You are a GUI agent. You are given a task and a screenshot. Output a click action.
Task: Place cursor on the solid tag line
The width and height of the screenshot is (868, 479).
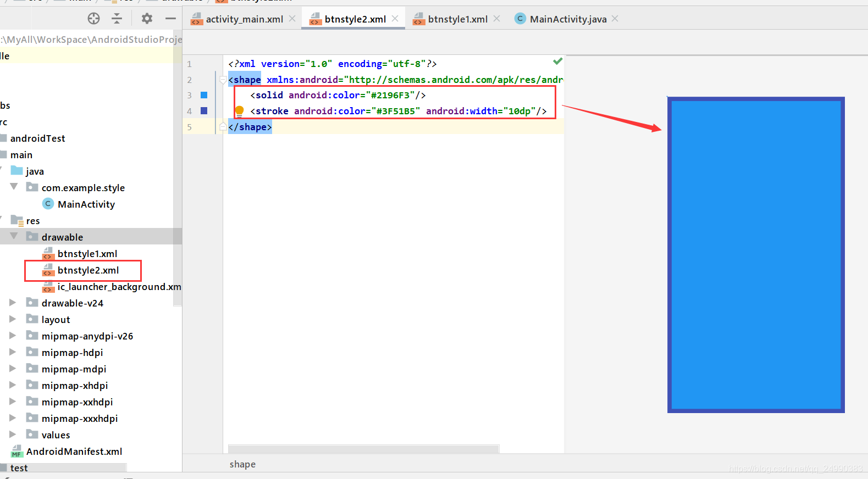point(338,95)
